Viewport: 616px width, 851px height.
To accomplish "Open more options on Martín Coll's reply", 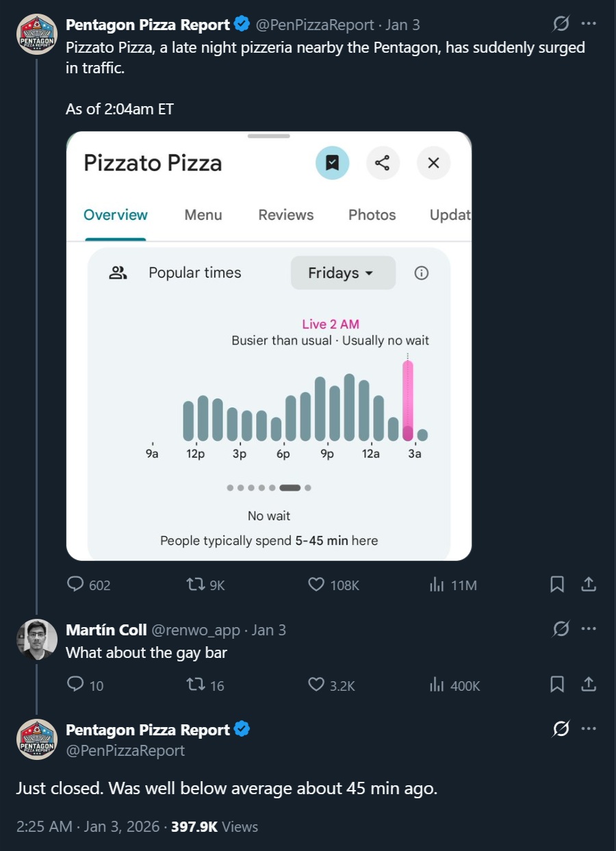I will click(588, 629).
